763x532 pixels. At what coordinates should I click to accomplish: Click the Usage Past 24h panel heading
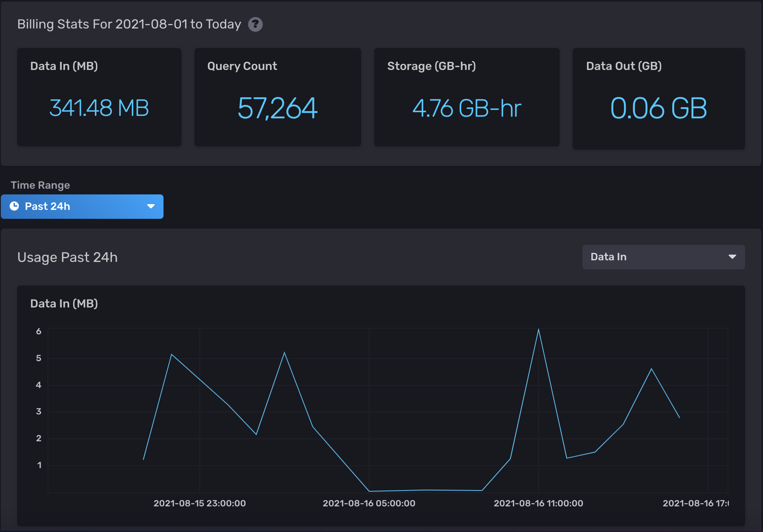pyautogui.click(x=68, y=257)
